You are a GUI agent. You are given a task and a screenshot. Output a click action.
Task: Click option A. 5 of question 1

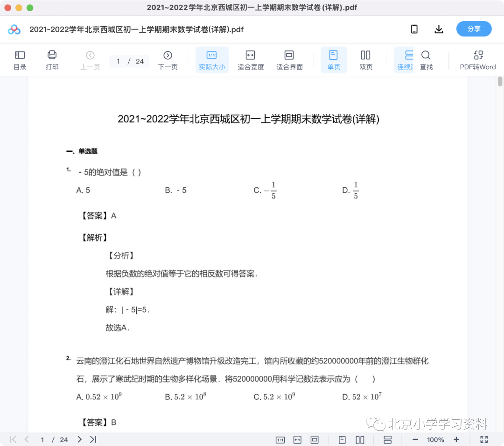83,191
